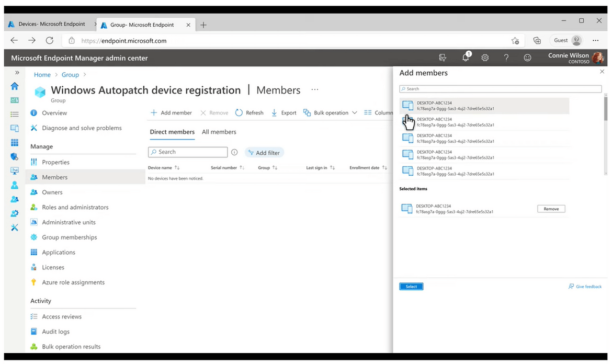The image size is (612, 364).
Task: Open Connie Wilson account menu
Action: (x=576, y=58)
